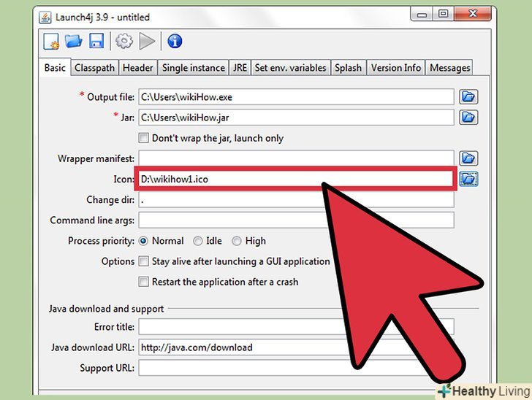
Task: Click the Error title field
Action: pos(296,327)
